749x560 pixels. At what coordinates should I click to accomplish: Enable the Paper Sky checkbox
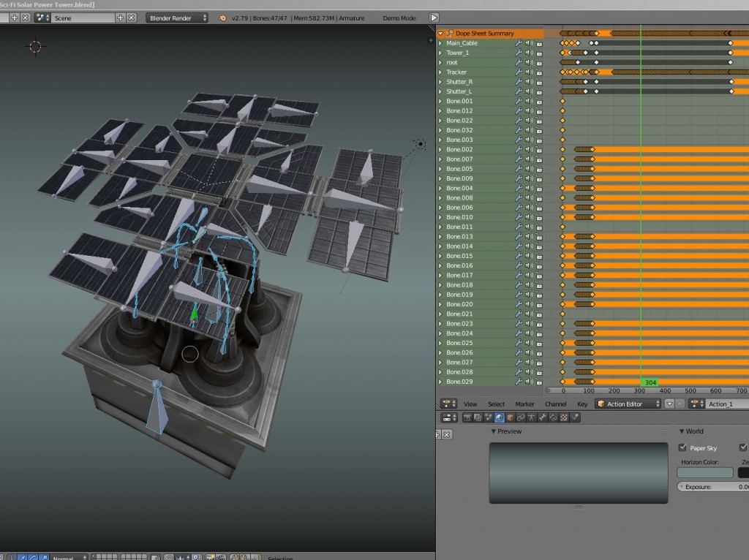click(683, 447)
